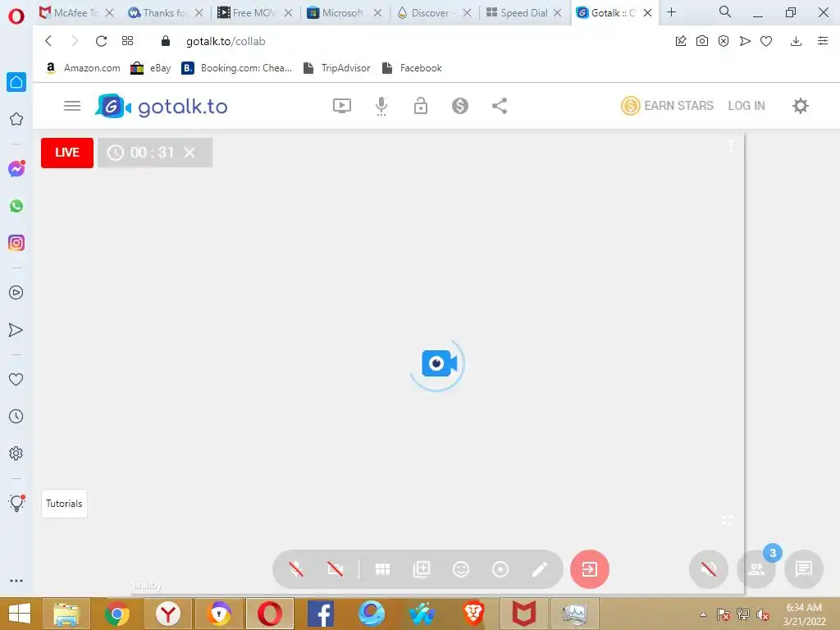
Task: Launch Chrome from the taskbar
Action: pos(116,614)
